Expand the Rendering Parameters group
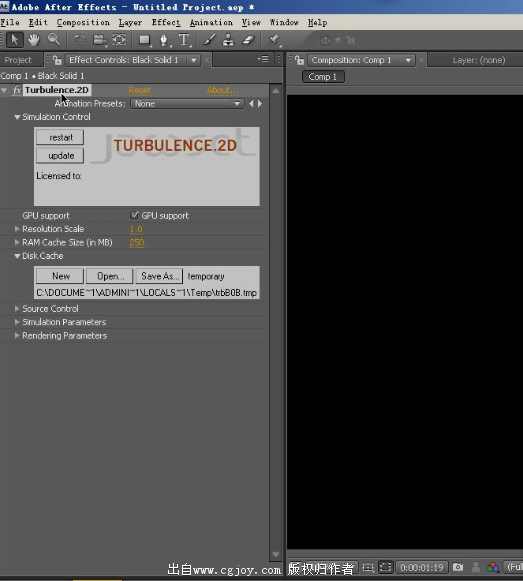The image size is (523, 581). coord(17,335)
